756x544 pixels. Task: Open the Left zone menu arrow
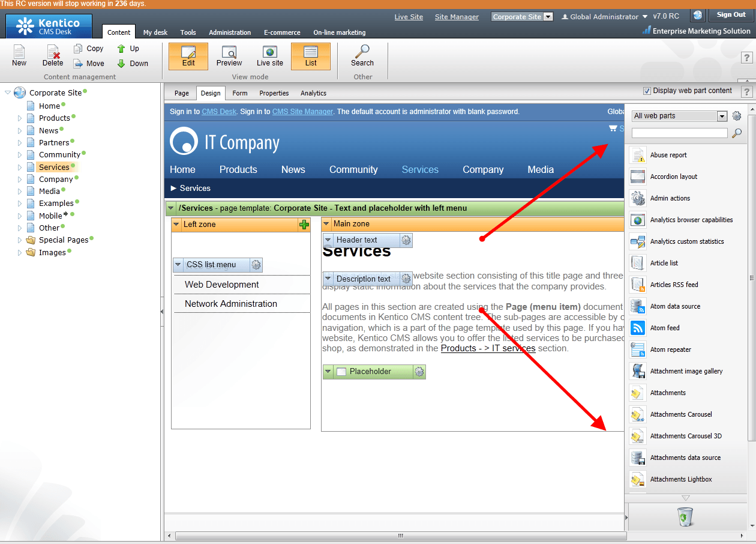pos(176,225)
